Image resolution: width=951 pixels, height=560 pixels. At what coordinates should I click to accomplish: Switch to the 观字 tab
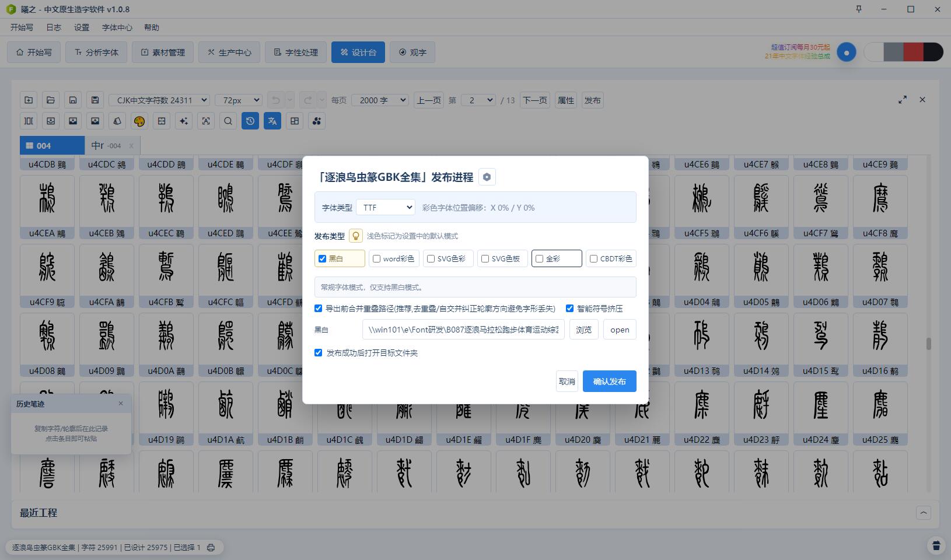412,52
